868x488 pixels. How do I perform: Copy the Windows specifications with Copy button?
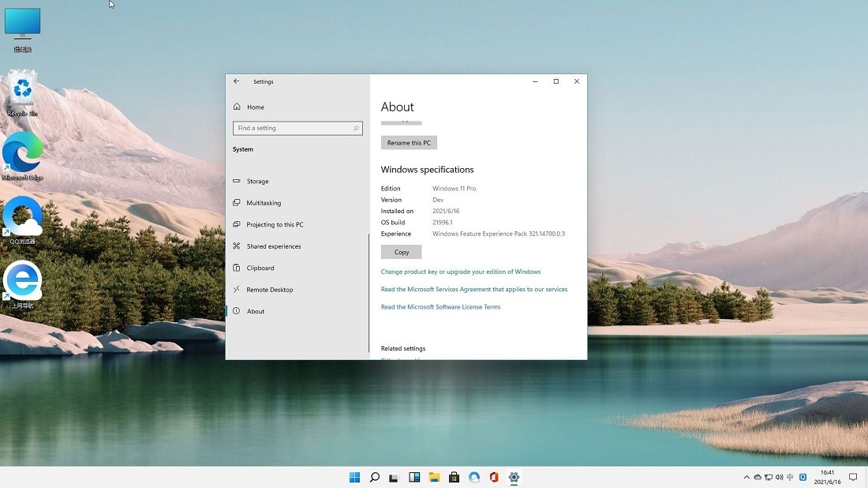pos(401,251)
